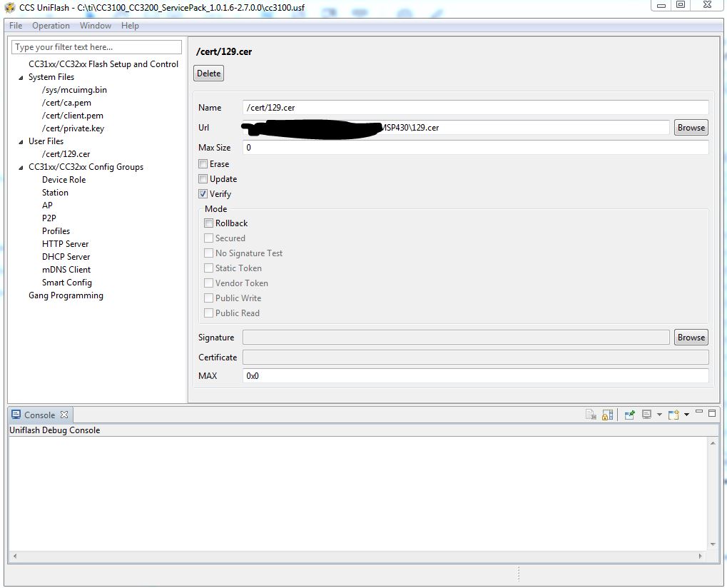727x588 pixels.
Task: Select Gang Programming tree item
Action: [66, 295]
